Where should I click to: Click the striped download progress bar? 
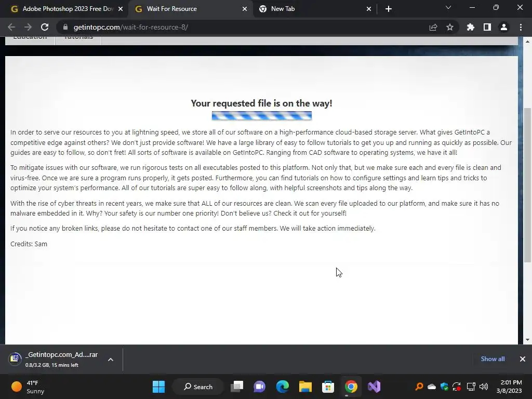pos(262,116)
